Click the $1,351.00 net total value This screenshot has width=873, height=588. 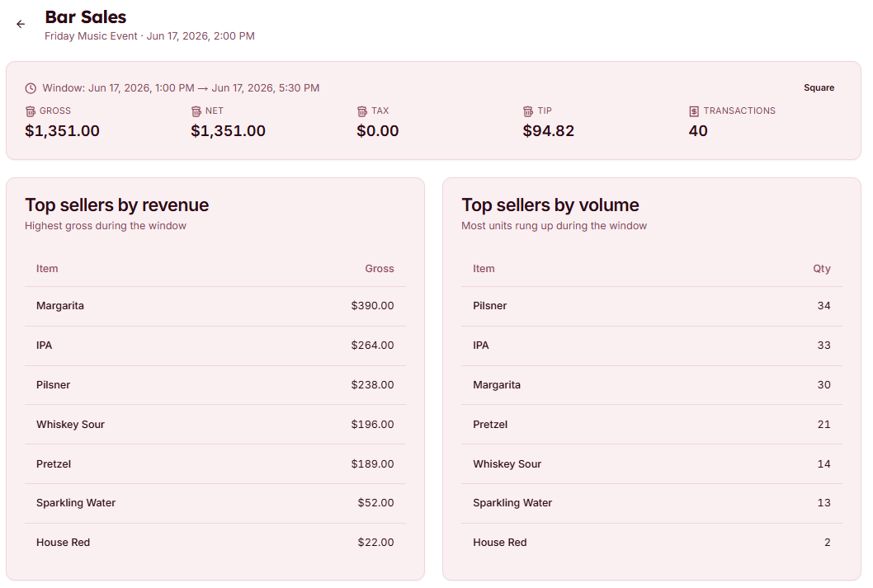pos(229,131)
